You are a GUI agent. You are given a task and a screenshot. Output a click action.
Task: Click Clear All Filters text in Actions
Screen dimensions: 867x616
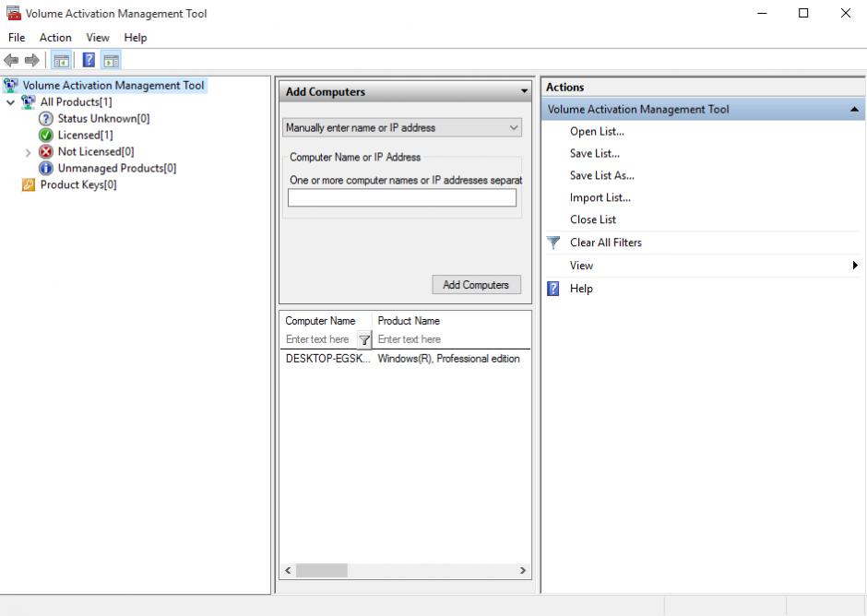coord(606,243)
